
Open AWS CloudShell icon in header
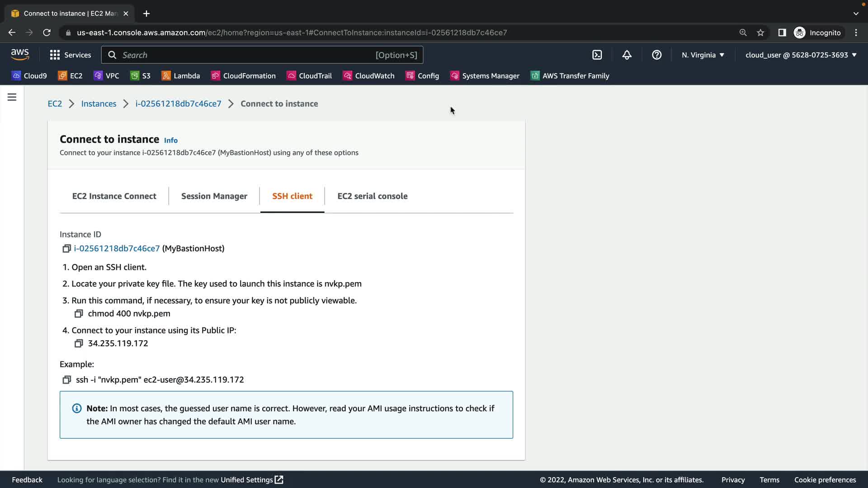[x=597, y=55]
